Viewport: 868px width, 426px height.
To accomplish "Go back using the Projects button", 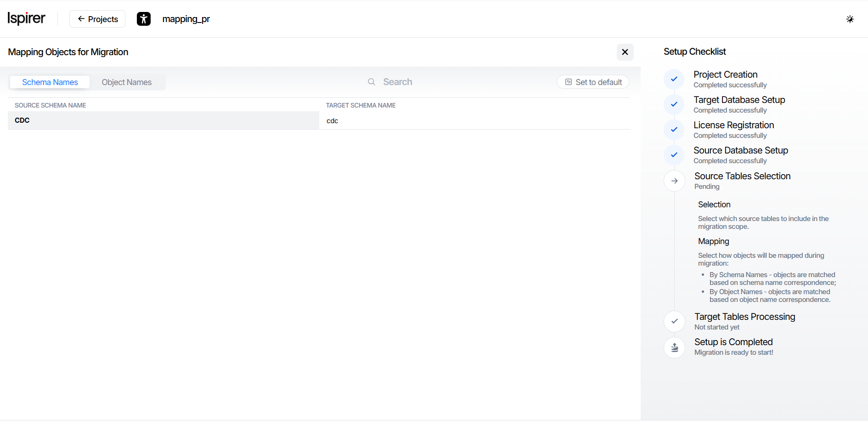I will pyautogui.click(x=97, y=19).
